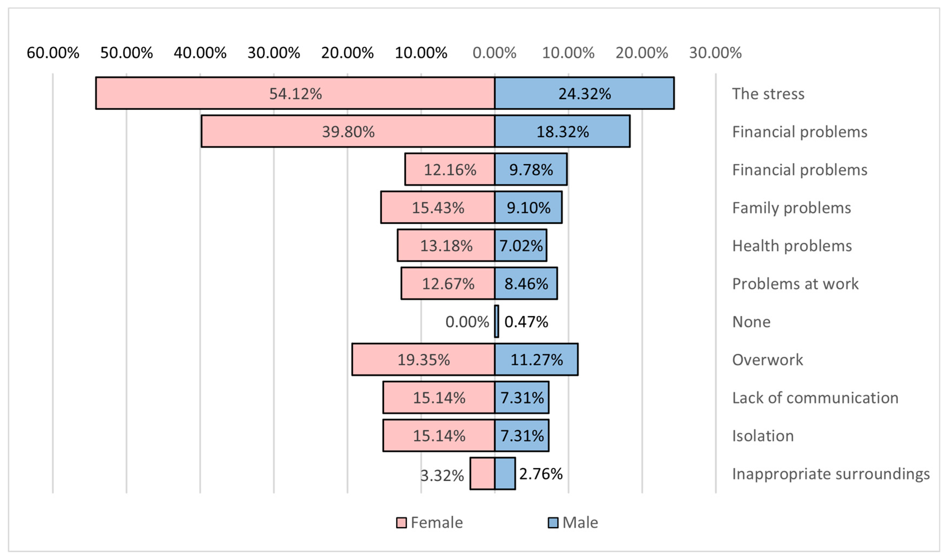949x560 pixels.
Task: Click the 2.76% data label
Action: coord(540,474)
